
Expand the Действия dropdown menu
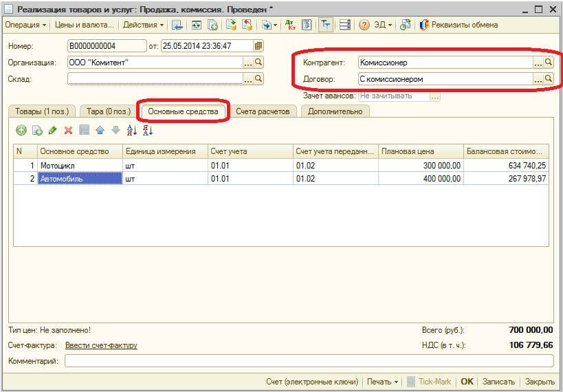click(144, 25)
